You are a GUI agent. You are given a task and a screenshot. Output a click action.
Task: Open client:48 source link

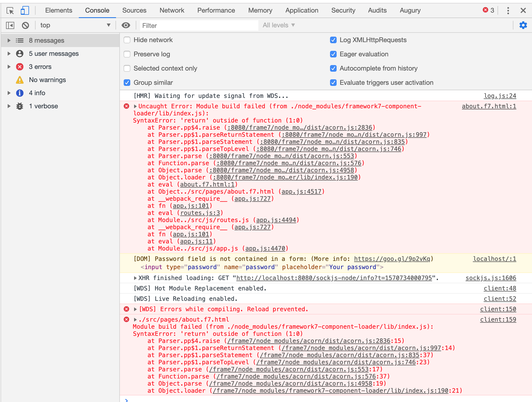click(500, 288)
